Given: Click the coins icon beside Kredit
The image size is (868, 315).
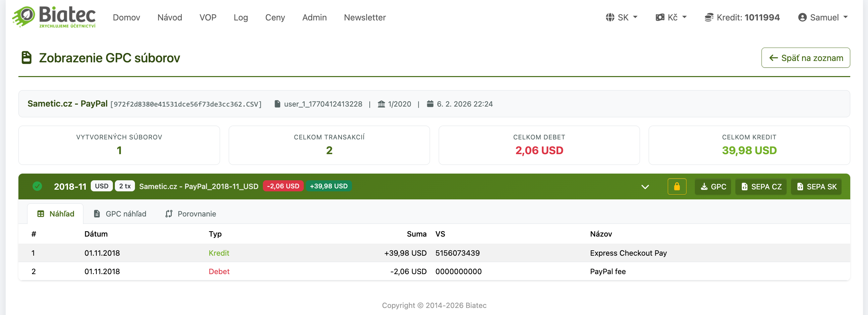Looking at the screenshot, I should [709, 17].
